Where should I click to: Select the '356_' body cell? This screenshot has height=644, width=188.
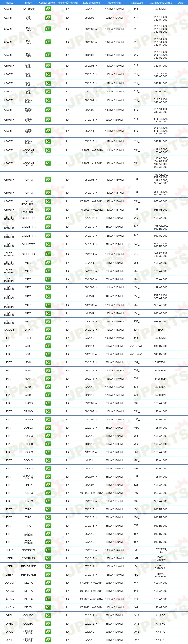tap(136, 509)
